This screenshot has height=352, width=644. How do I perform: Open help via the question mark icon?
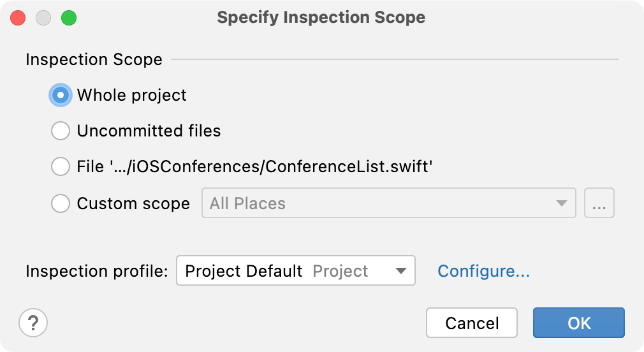pos(33,323)
